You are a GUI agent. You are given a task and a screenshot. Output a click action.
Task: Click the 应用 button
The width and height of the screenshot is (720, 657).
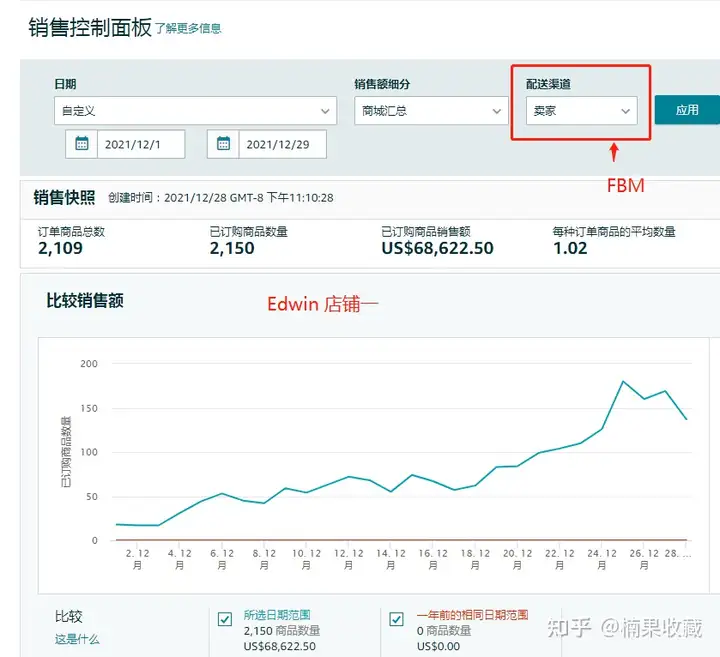pos(687,110)
